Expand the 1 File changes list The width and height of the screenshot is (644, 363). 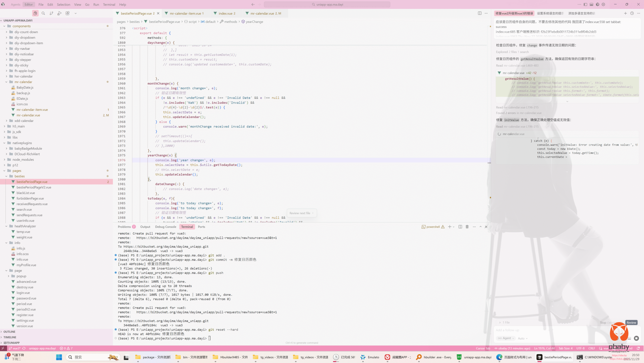(505, 322)
